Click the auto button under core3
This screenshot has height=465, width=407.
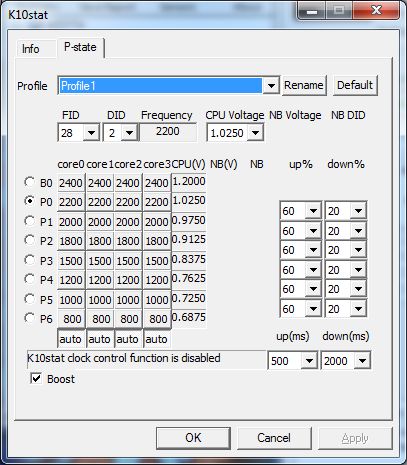(157, 339)
